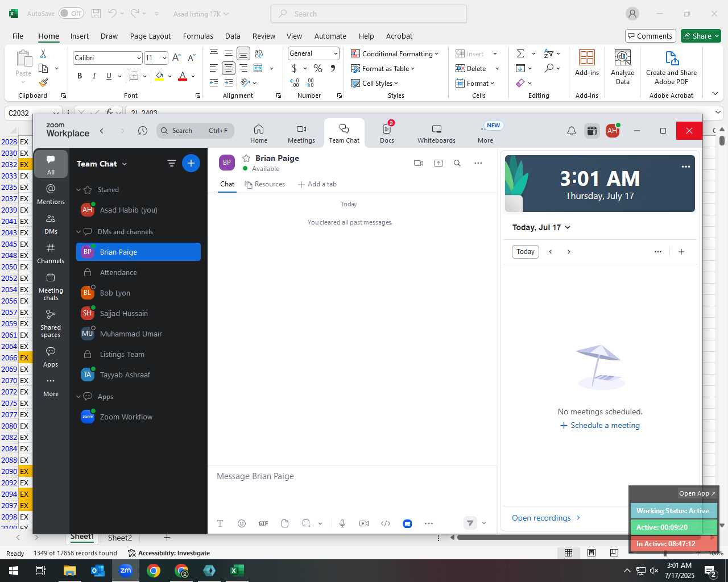Open Apps in Zoom sidebar
This screenshot has height=582, width=728.
[x=51, y=357]
